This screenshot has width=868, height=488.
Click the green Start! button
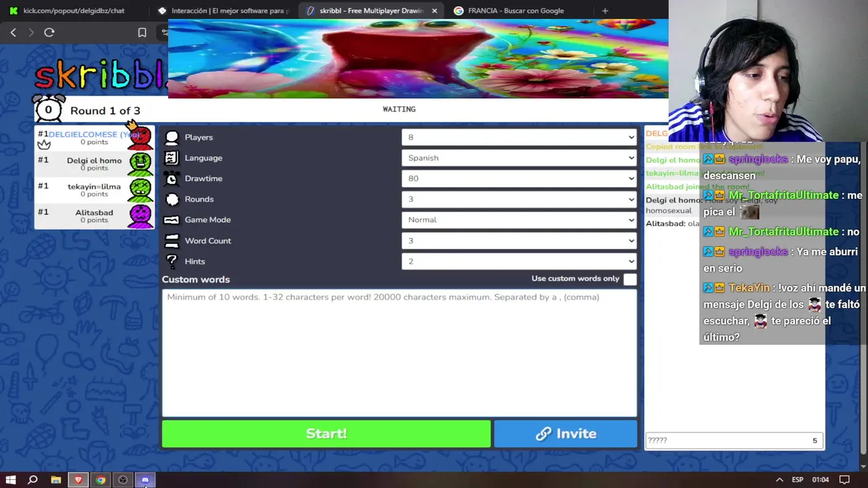pos(326,434)
